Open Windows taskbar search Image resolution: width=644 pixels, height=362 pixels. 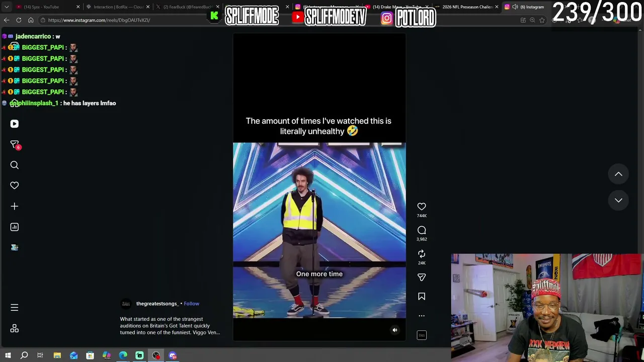(24, 356)
